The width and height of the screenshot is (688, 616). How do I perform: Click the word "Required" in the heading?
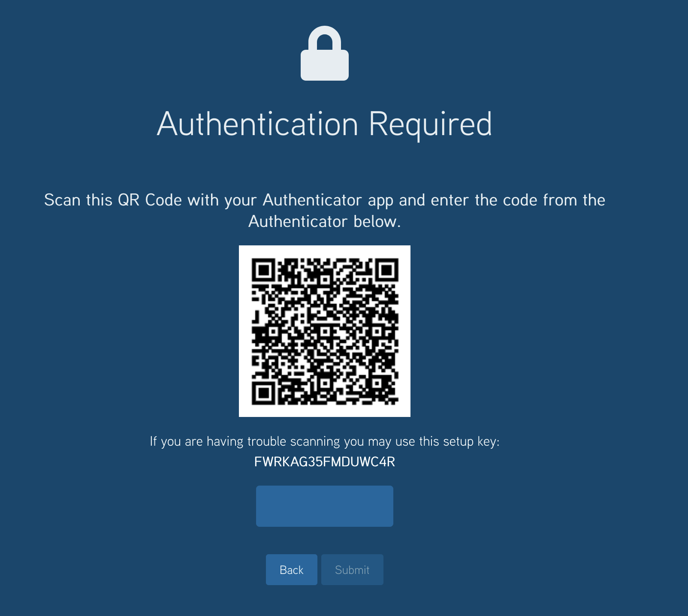[430, 125]
